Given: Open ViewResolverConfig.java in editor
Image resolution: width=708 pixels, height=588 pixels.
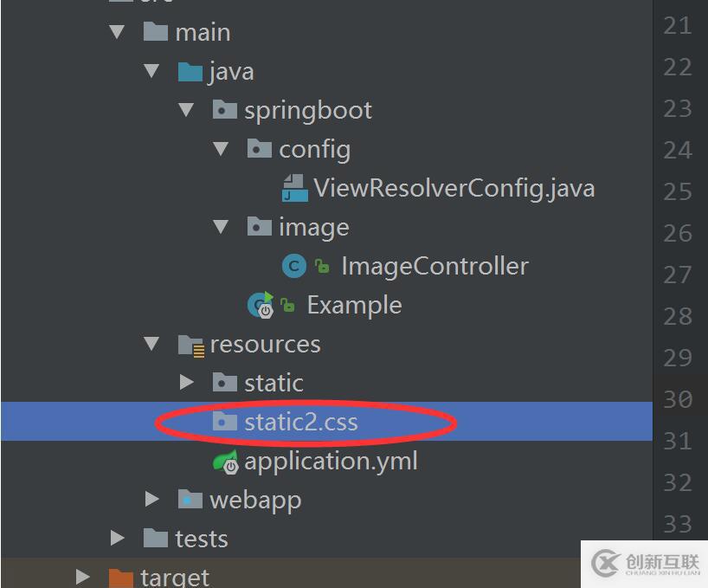Looking at the screenshot, I should 454,188.
